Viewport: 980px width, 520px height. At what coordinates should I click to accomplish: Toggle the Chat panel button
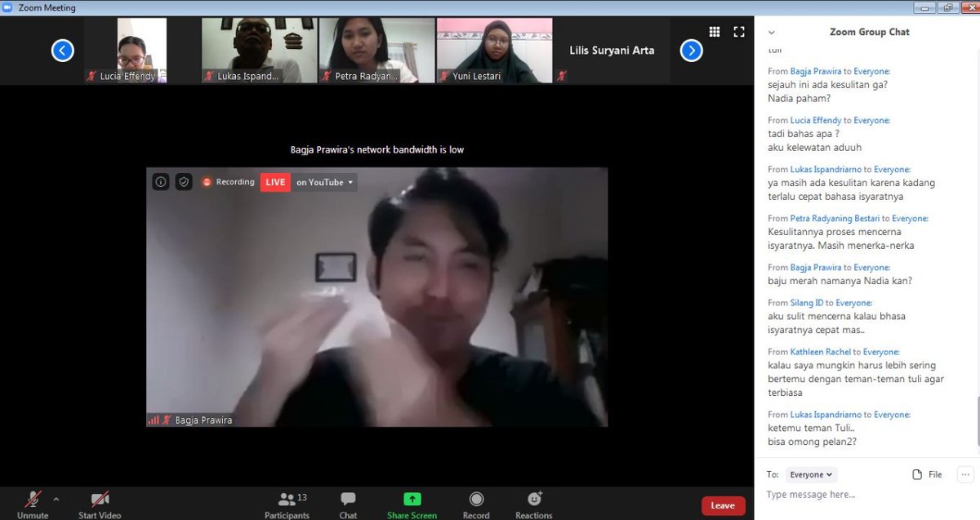(348, 504)
